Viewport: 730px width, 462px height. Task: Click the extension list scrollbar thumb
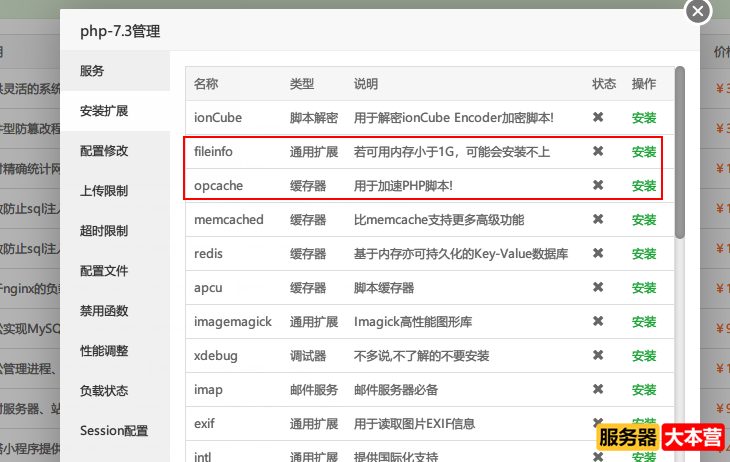click(x=680, y=153)
